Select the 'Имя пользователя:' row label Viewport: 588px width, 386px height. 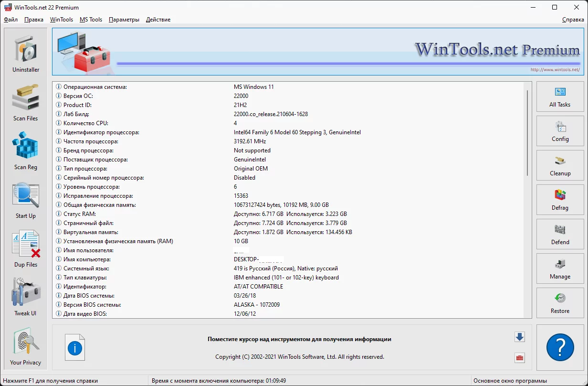click(88, 250)
